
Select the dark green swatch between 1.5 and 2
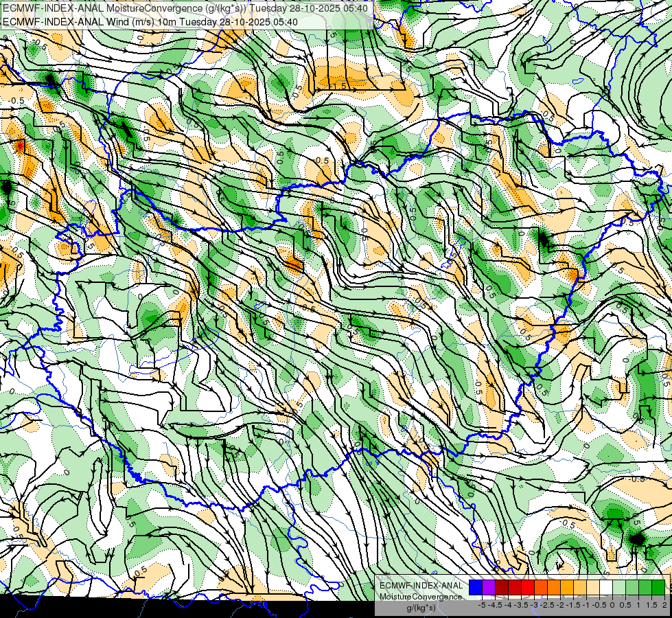(658, 587)
